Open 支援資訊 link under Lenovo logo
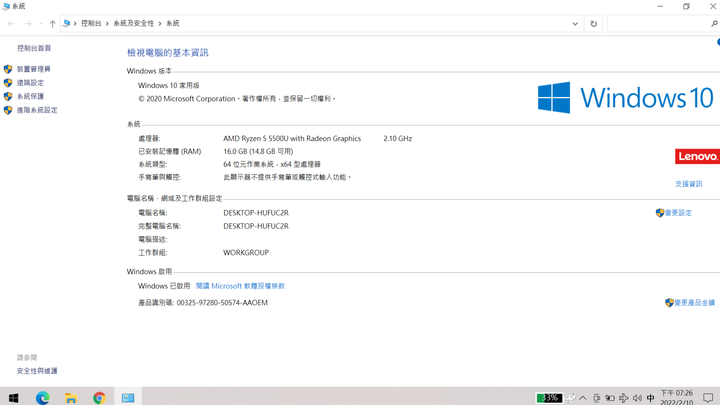The image size is (720, 405). point(688,184)
